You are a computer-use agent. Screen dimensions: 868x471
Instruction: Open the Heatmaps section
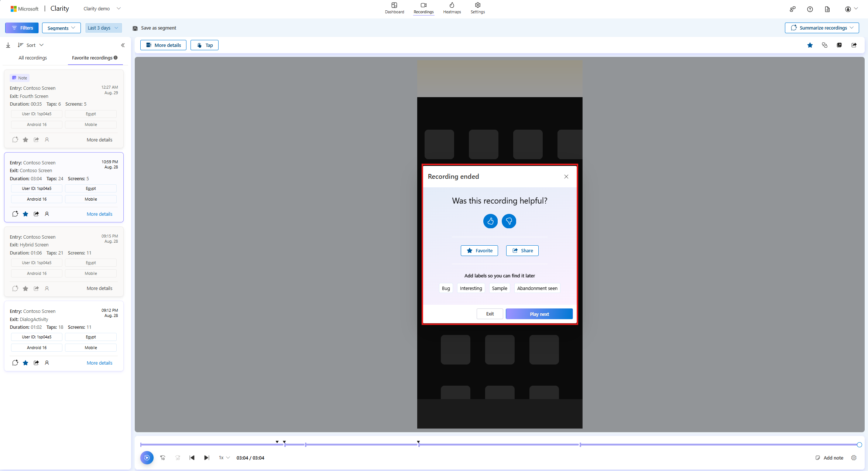click(x=452, y=8)
